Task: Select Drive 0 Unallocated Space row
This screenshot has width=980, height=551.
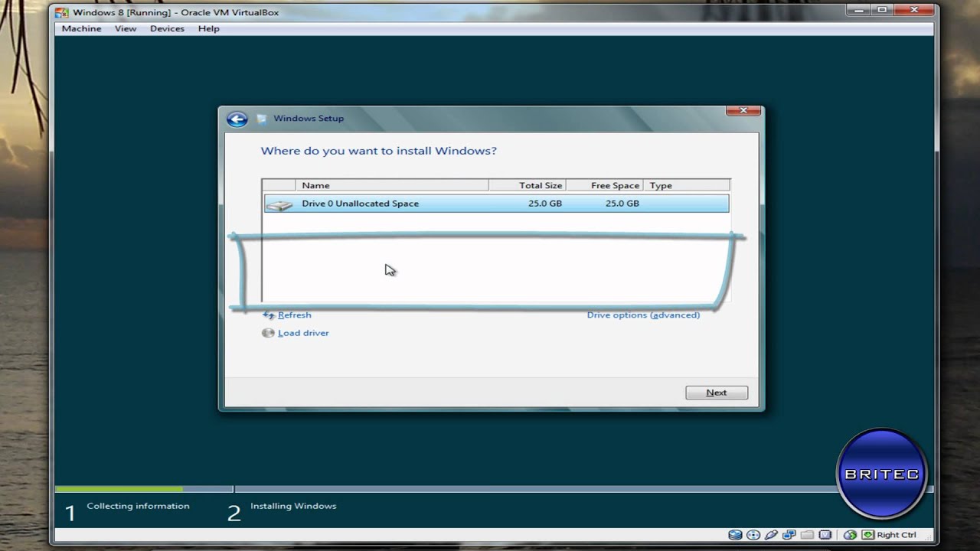Action: tap(496, 204)
